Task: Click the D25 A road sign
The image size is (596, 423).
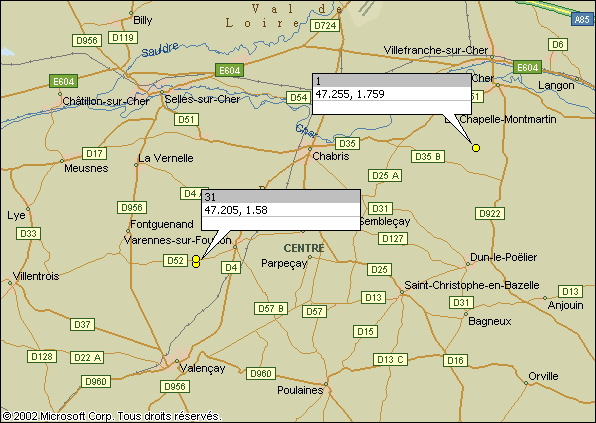Action: click(x=385, y=176)
